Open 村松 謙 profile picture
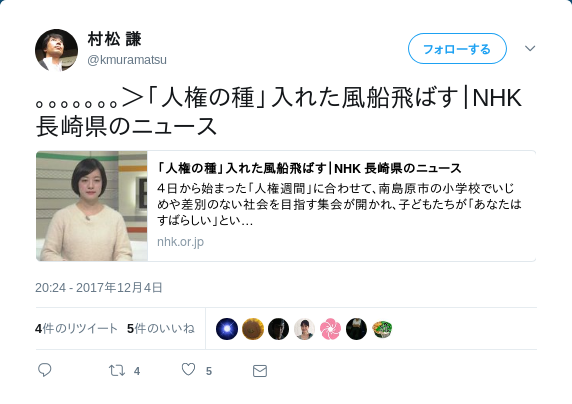This screenshot has width=572, height=404. click(x=56, y=50)
